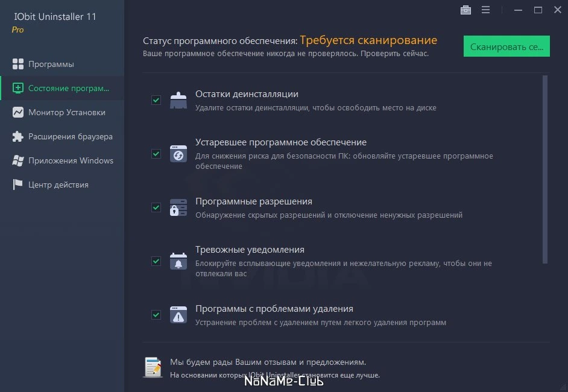The image size is (568, 392).
Task: Click the Устаревшее программное обеспечение refresh icon
Action: tap(178, 154)
